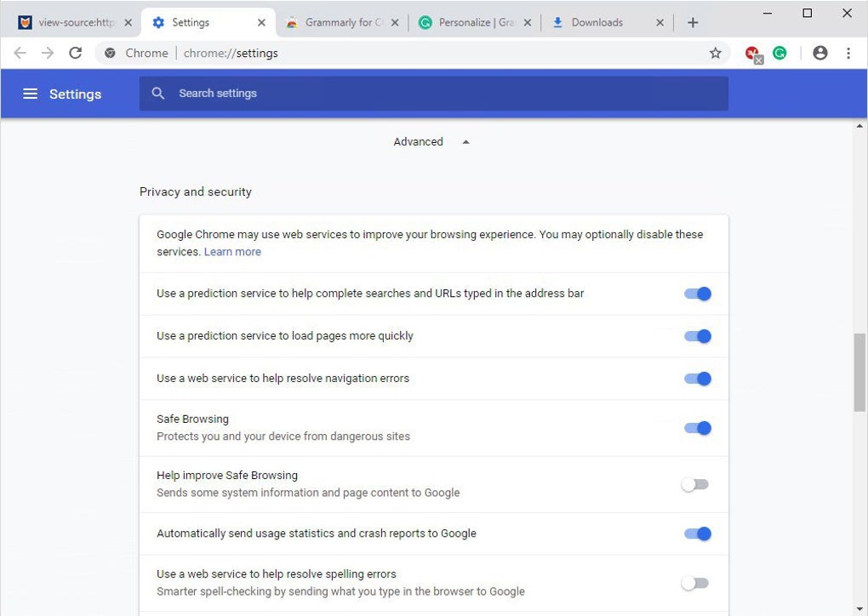
Task: Close the Personalize Grammarly tab
Action: click(528, 23)
